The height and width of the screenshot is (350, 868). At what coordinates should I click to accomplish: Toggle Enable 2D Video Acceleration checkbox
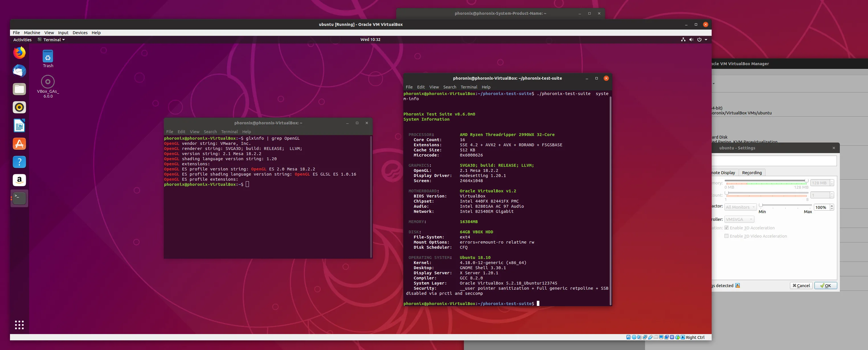click(x=726, y=236)
